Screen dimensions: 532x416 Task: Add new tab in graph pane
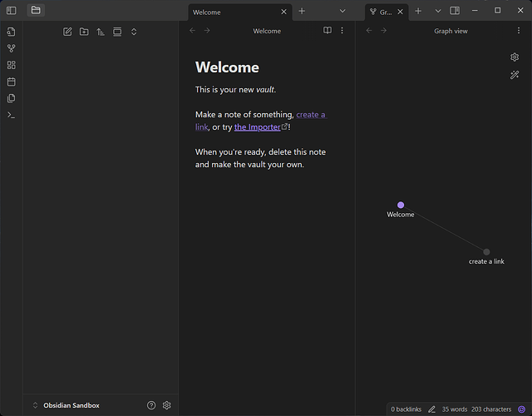pyautogui.click(x=418, y=11)
